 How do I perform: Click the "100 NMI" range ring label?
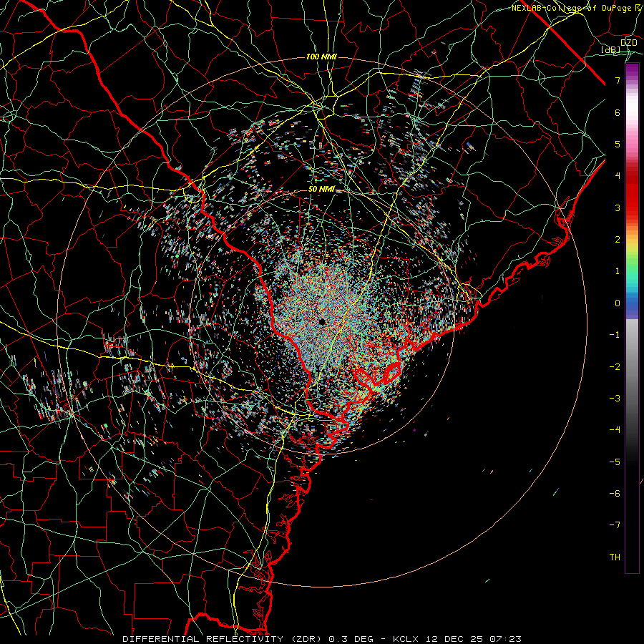pyautogui.click(x=321, y=57)
